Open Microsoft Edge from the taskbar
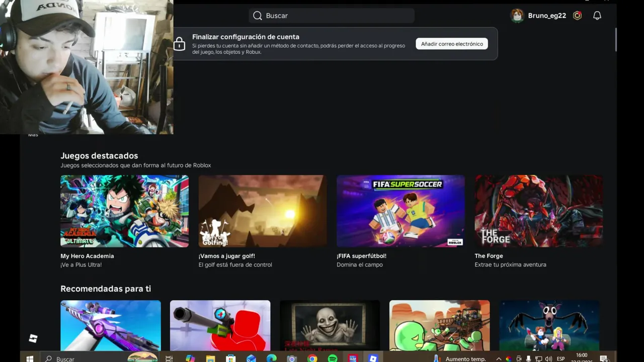644x362 pixels. pos(271,358)
